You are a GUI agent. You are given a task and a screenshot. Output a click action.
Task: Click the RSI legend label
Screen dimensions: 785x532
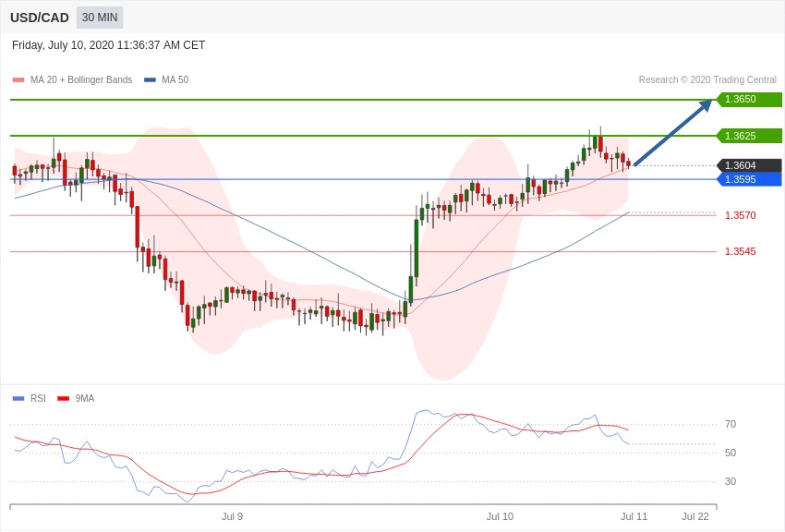pyautogui.click(x=38, y=398)
